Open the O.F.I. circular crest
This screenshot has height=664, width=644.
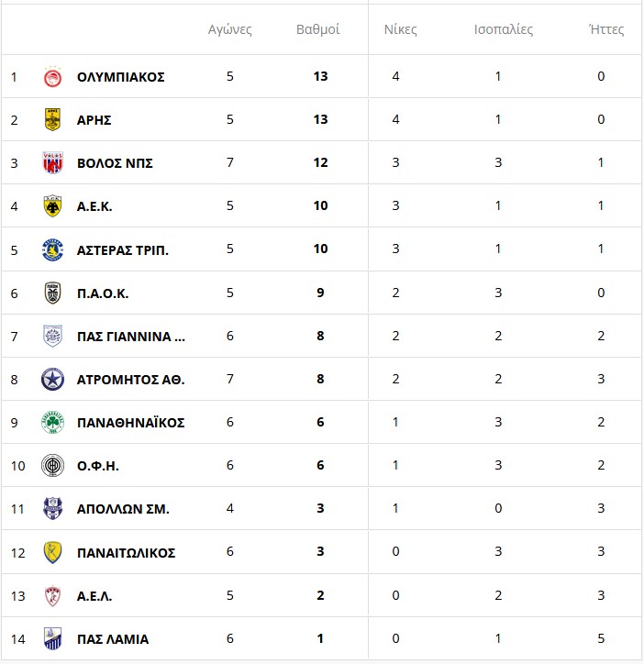point(52,465)
